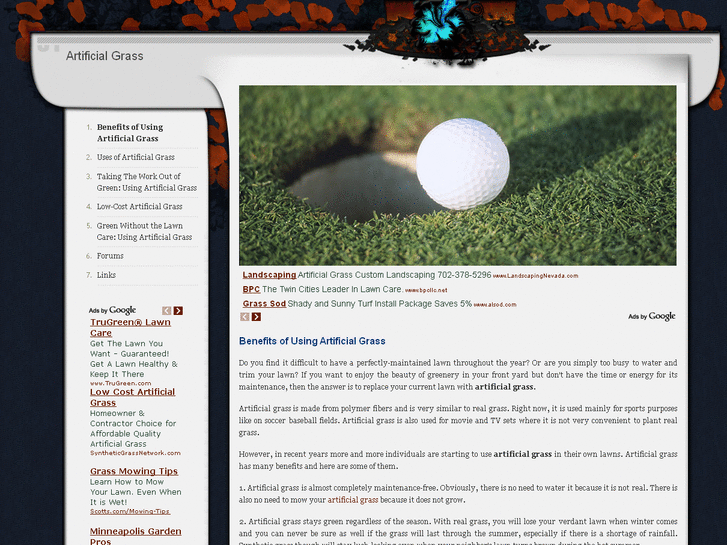Open Low Cost Artificial Grass ad headline
The height and width of the screenshot is (545, 727).
133,397
